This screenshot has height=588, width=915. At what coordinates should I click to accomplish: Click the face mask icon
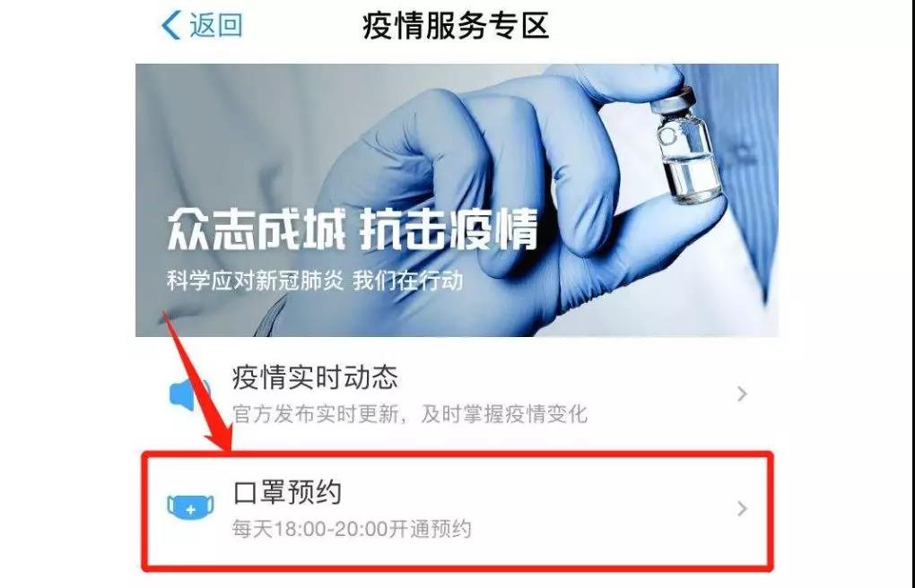coord(190,507)
